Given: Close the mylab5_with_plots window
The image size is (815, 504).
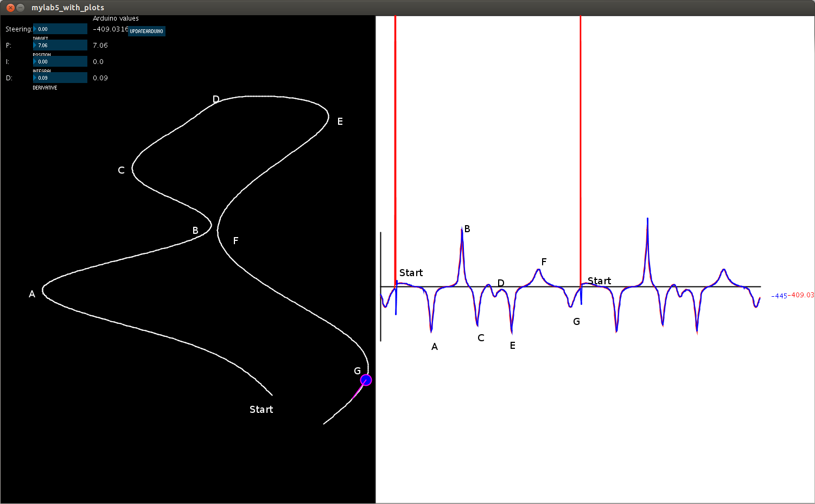Looking at the screenshot, I should click(10, 8).
